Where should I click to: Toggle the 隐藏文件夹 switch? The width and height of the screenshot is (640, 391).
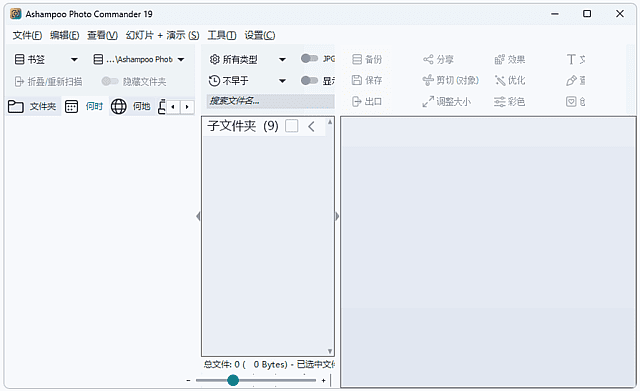point(109,81)
